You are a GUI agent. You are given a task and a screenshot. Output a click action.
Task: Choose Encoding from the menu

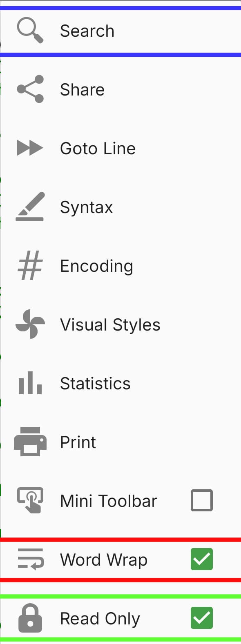click(x=96, y=266)
